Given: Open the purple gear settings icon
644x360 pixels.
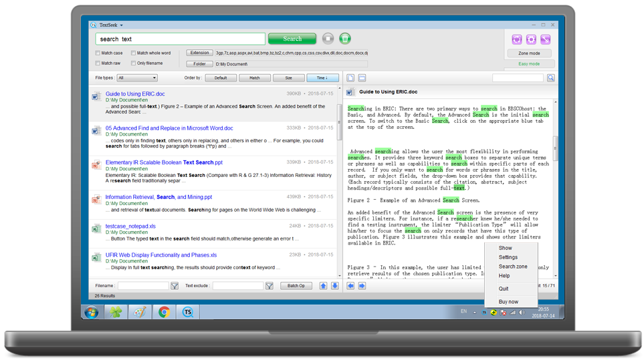Looking at the screenshot, I should click(x=531, y=39).
